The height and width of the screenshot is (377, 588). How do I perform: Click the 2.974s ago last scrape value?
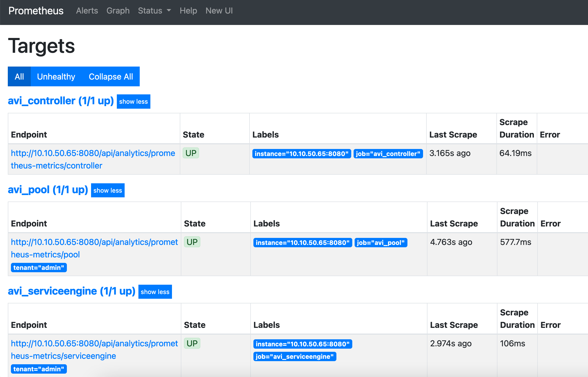pyautogui.click(x=451, y=343)
